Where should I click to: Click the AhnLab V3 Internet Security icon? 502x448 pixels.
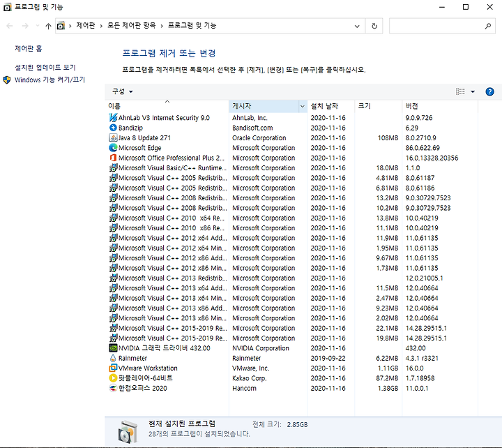(x=113, y=118)
